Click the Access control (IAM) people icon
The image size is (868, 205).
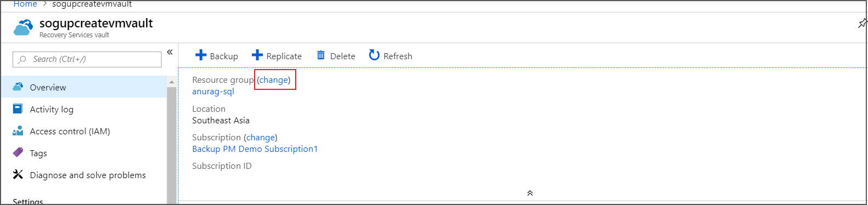click(18, 131)
